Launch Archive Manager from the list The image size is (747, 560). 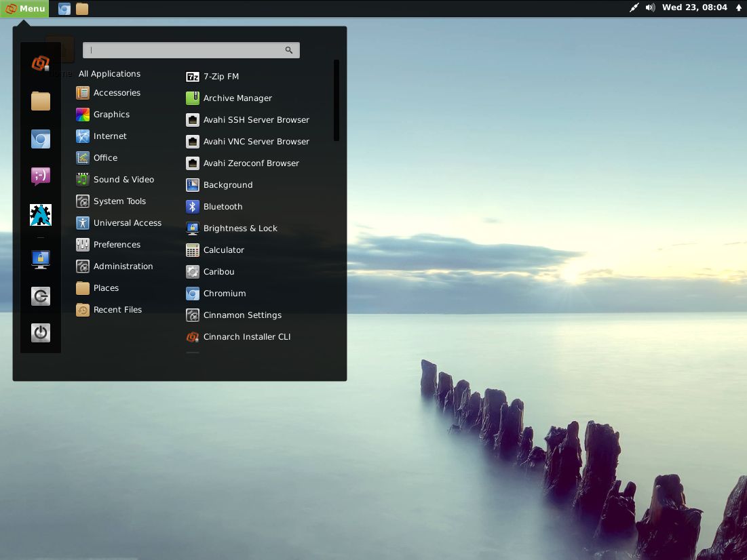[237, 98]
